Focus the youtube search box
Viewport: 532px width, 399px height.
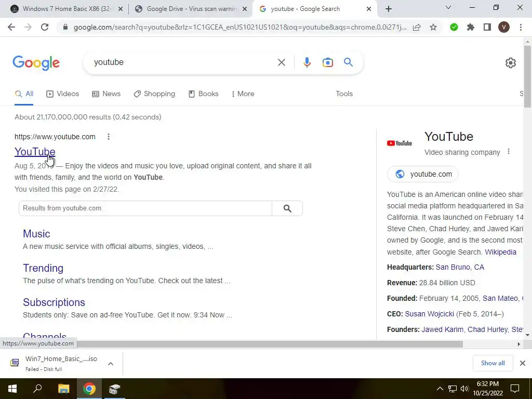point(183,62)
